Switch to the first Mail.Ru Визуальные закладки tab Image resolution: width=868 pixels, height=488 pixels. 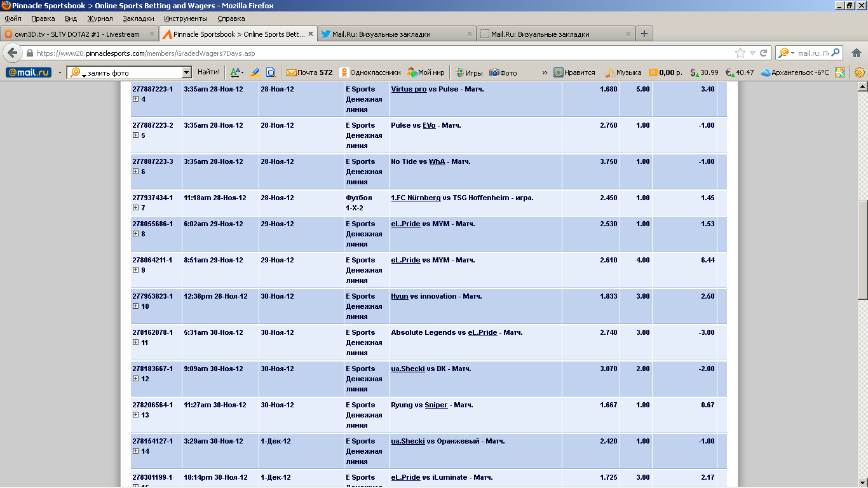coord(397,34)
